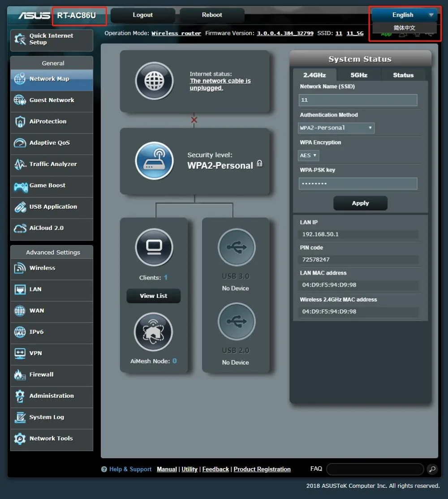This screenshot has height=499, width=448.
Task: Open IPv6 settings
Action: point(52,332)
